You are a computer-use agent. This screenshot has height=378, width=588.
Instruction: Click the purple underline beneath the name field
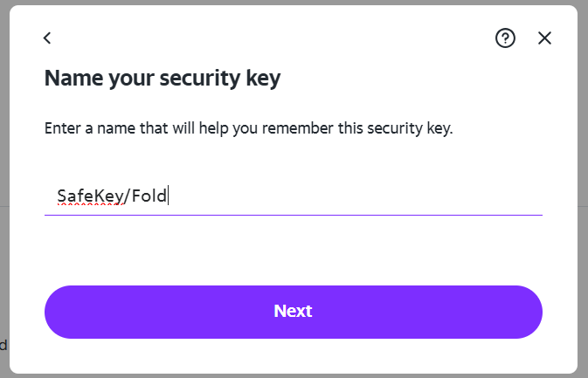tap(293, 214)
